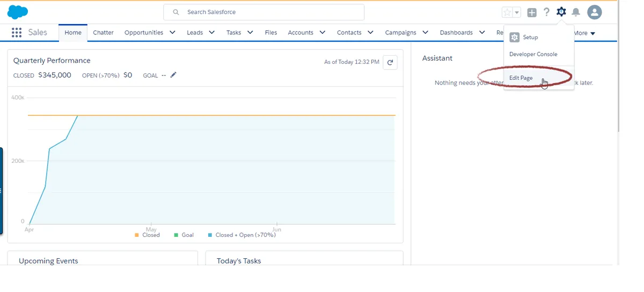Click the Assistant panel heading
This screenshot has width=644, height=292.
pyautogui.click(x=437, y=58)
